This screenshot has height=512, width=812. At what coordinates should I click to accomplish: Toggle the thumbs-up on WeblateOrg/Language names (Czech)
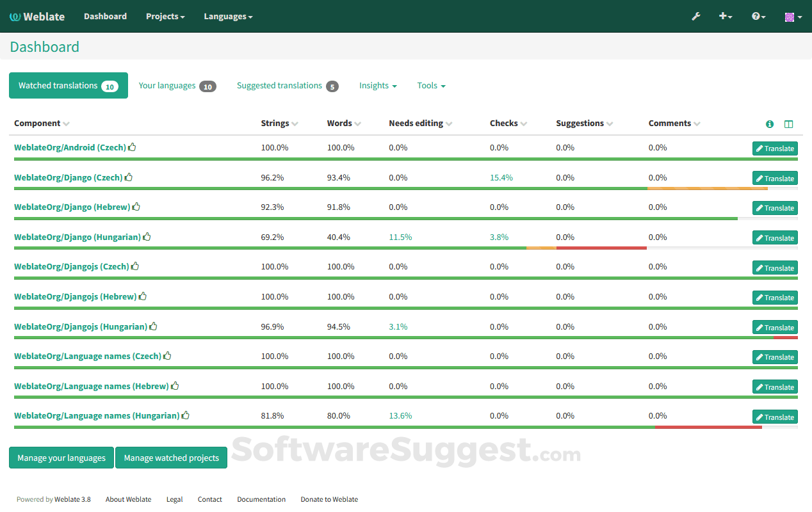pyautogui.click(x=166, y=355)
